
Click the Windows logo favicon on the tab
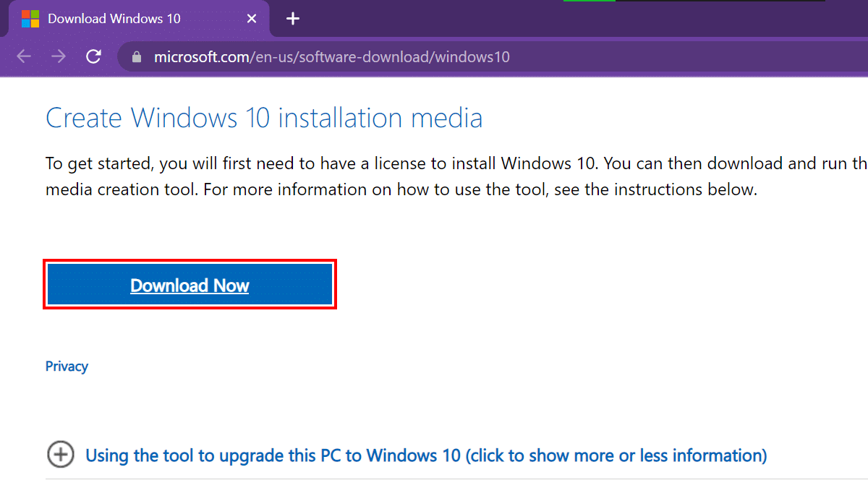29,18
